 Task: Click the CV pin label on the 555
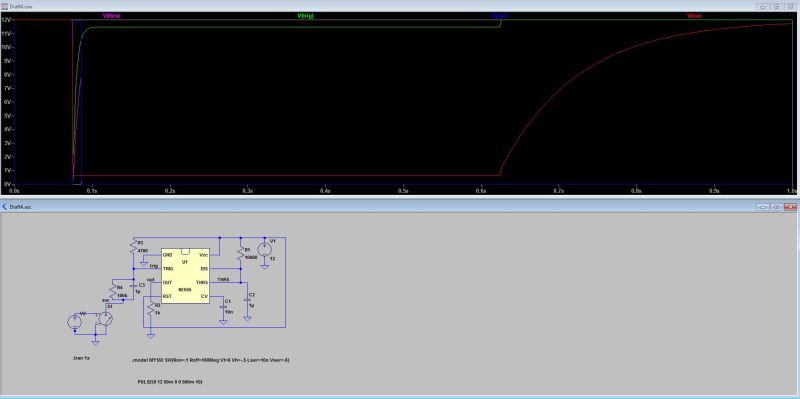205,296
